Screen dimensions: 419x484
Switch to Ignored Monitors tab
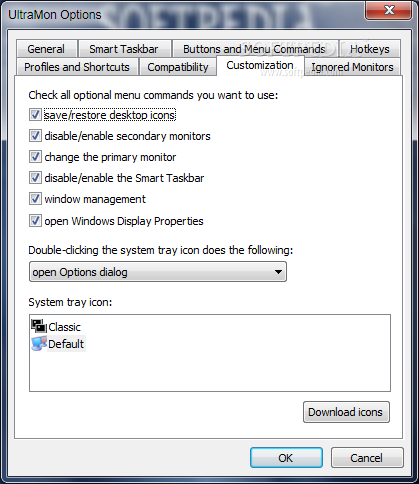coord(352,67)
